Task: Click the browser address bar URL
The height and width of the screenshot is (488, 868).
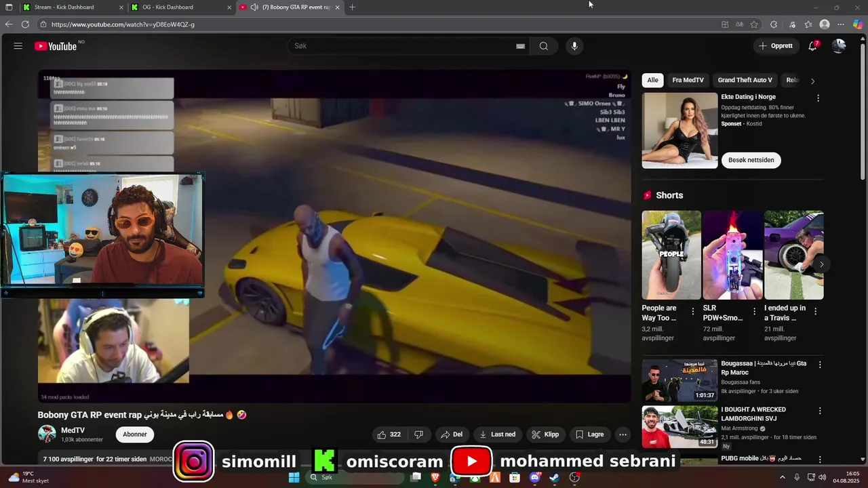Action: pos(123,24)
